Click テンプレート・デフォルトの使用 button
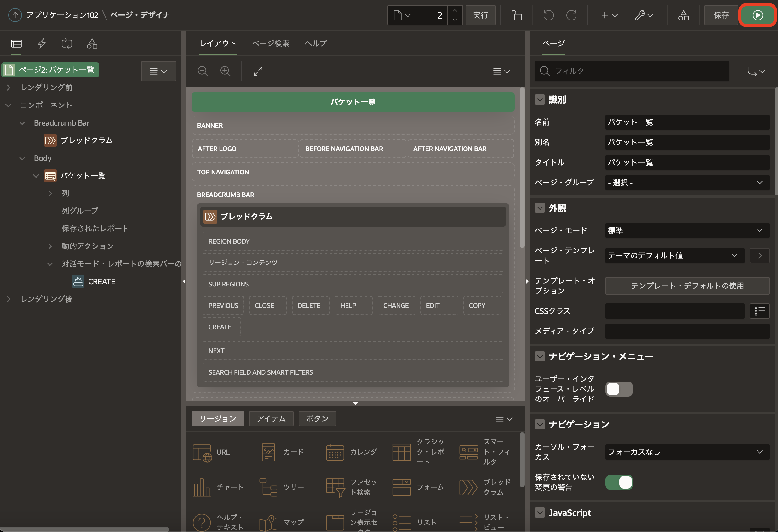 coord(687,286)
